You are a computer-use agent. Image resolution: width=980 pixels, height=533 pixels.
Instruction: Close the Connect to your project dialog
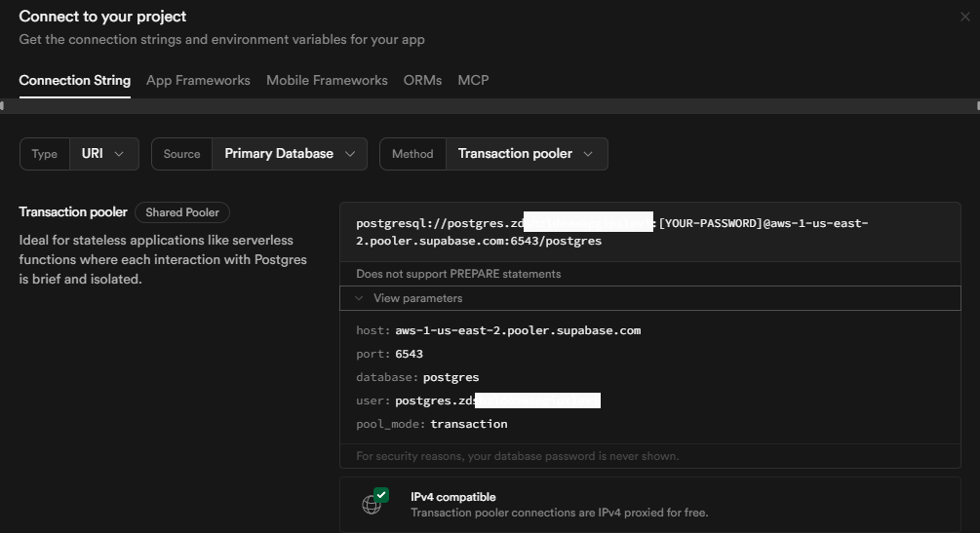click(964, 17)
